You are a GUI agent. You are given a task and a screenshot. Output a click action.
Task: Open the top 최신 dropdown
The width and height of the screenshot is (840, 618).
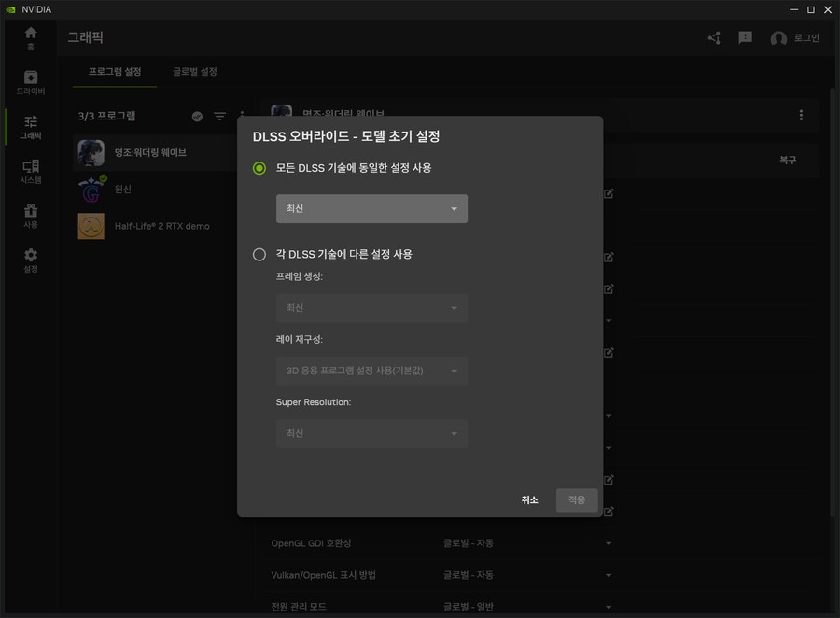pos(371,208)
